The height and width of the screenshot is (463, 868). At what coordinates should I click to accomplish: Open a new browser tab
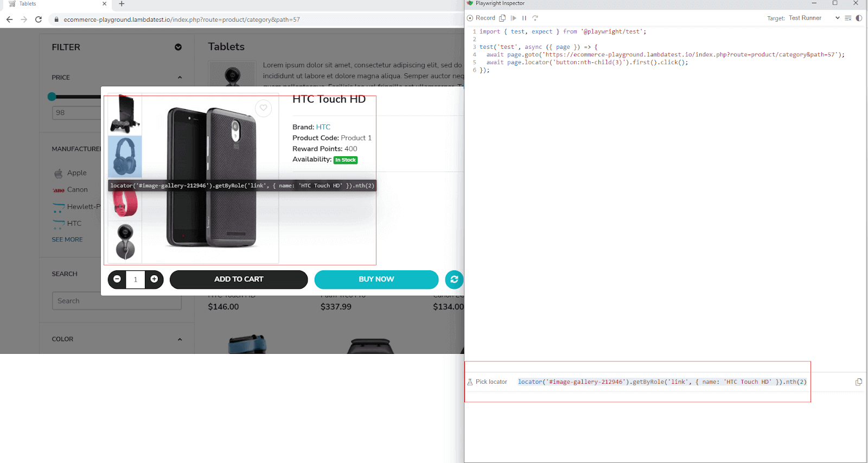[122, 4]
